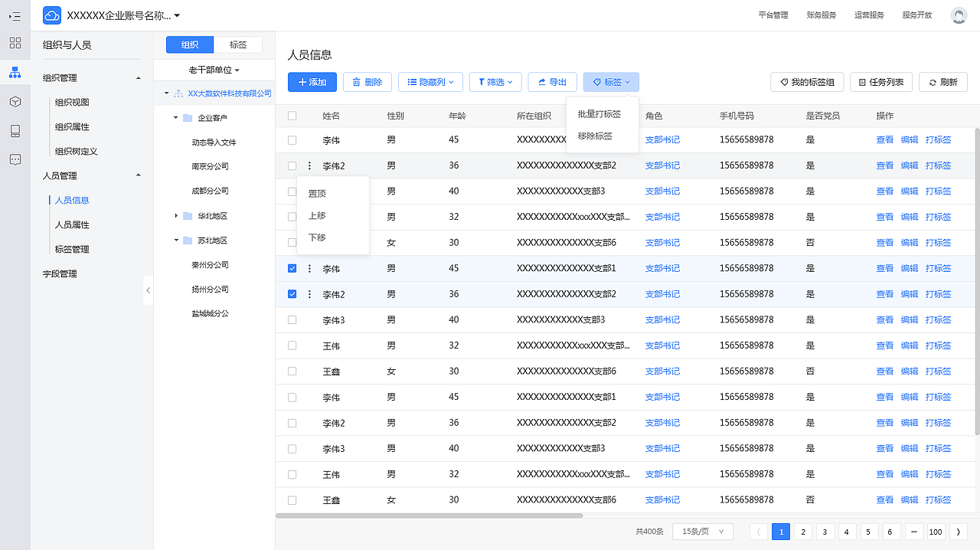Check the last 王伟 row checkbox
The image size is (980, 550).
pos(292,474)
